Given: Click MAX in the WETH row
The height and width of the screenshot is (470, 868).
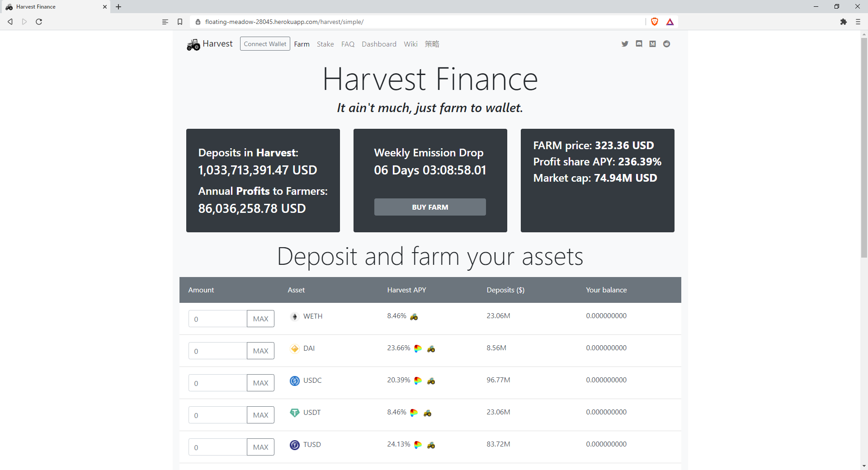Looking at the screenshot, I should pos(260,319).
